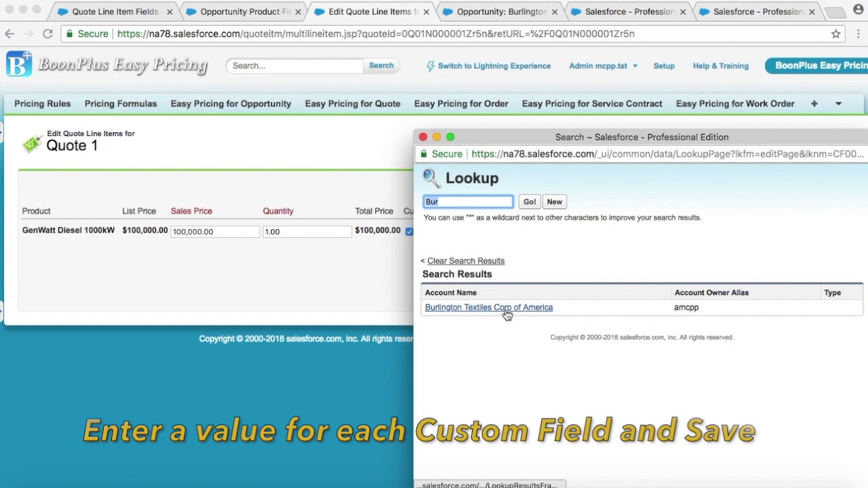Click the plus icon for all tabs
This screenshot has height=488, width=868.
814,104
